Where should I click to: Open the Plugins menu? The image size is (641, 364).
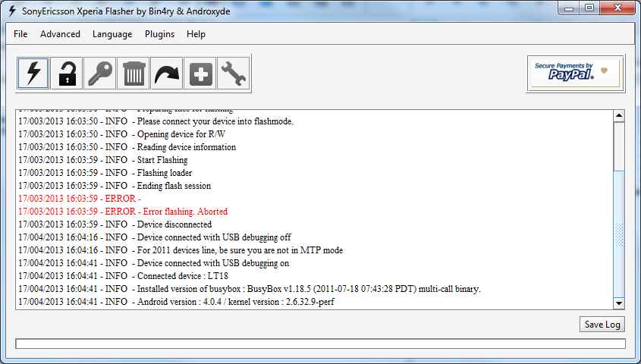[159, 34]
